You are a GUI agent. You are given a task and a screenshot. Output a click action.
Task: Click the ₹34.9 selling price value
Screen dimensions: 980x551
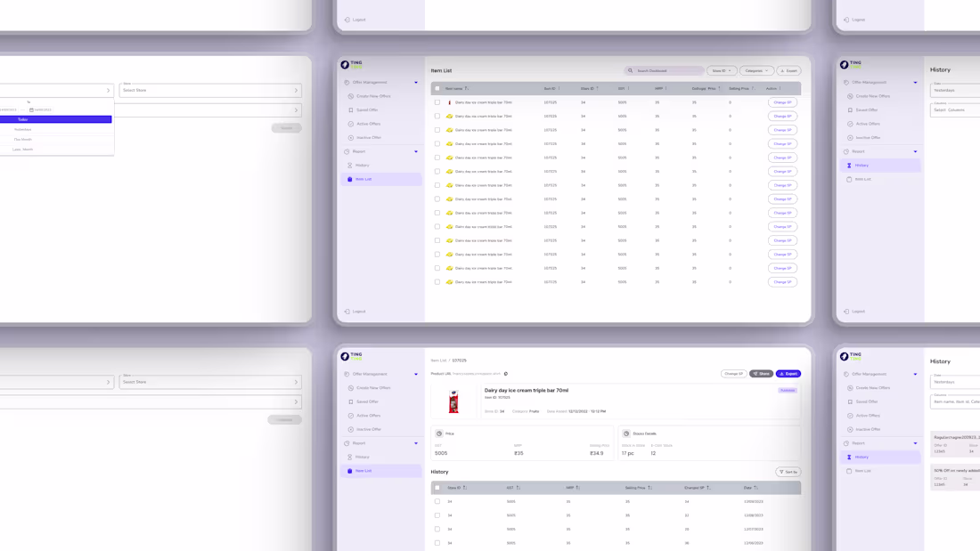[597, 454]
